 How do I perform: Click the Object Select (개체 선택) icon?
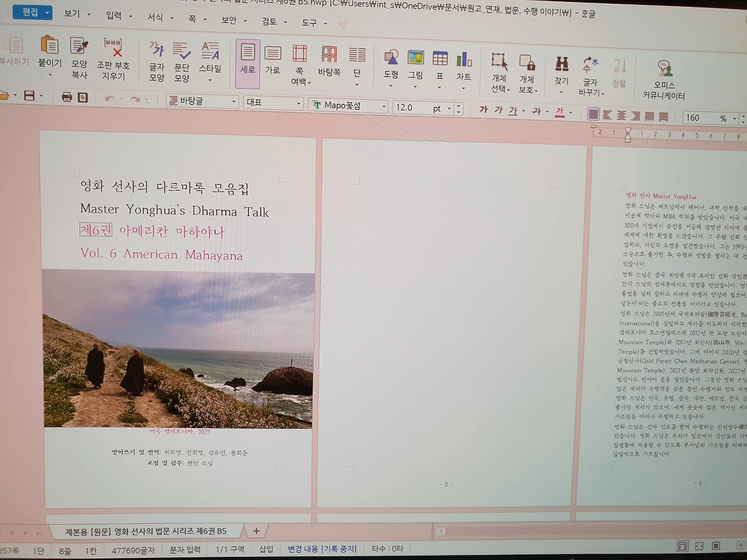pyautogui.click(x=499, y=61)
